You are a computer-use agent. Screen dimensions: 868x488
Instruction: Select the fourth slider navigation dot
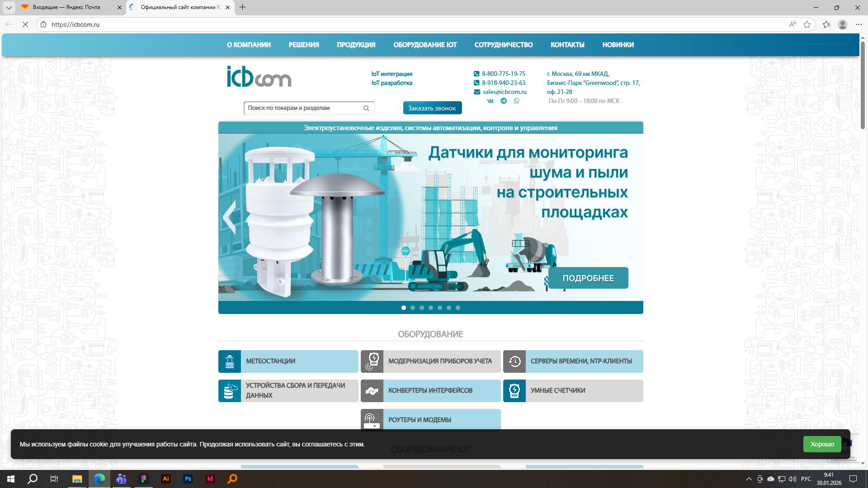[x=431, y=308]
